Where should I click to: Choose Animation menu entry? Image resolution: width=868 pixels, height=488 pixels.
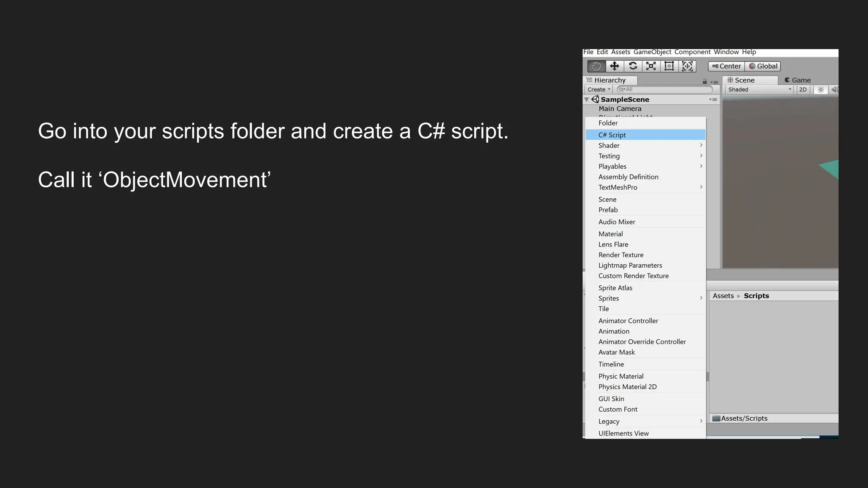[x=645, y=331]
